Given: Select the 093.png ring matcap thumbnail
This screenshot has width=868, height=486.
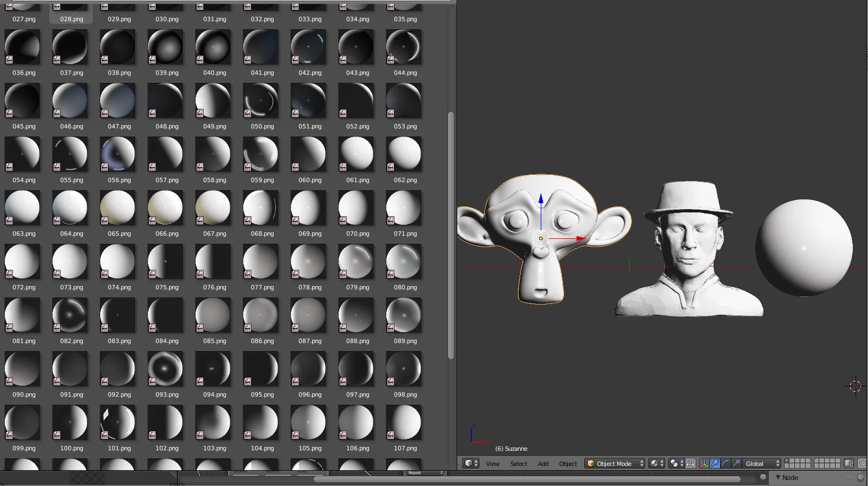Looking at the screenshot, I should [165, 369].
